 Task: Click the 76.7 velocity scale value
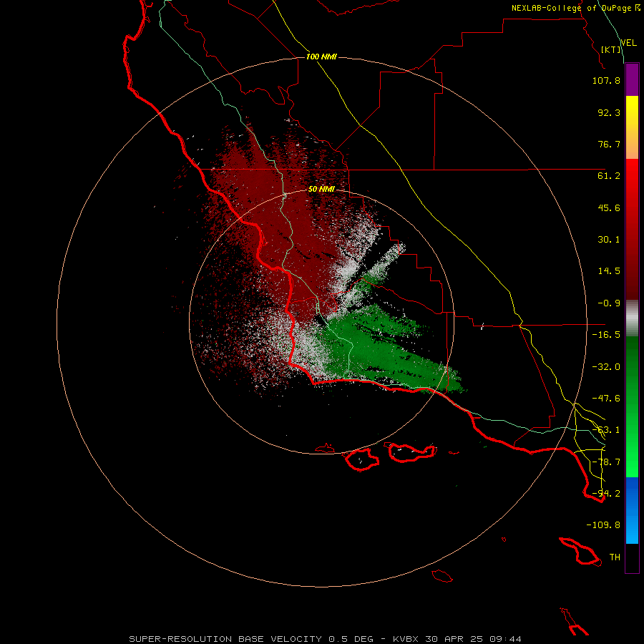(609, 144)
